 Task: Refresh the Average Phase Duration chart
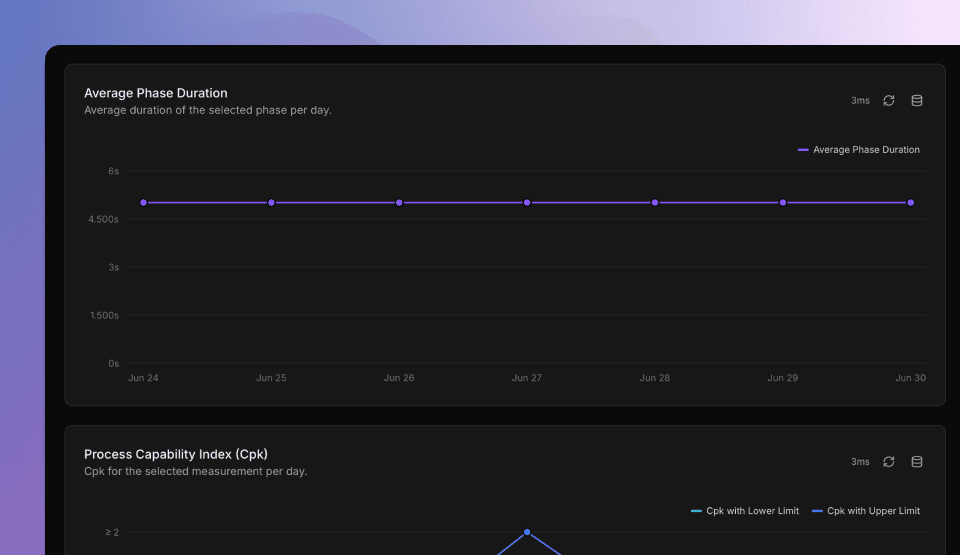(889, 101)
